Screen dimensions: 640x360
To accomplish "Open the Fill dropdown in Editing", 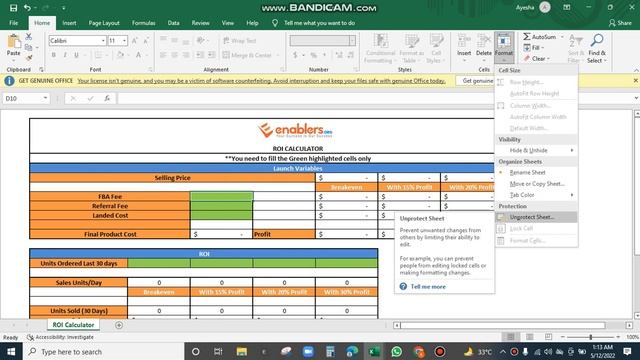I will [x=534, y=47].
